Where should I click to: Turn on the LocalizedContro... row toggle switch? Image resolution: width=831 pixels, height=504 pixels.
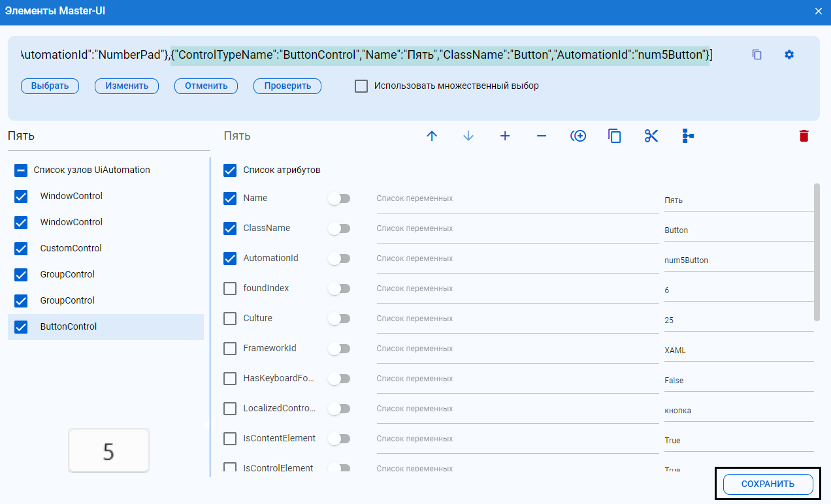[x=339, y=409]
